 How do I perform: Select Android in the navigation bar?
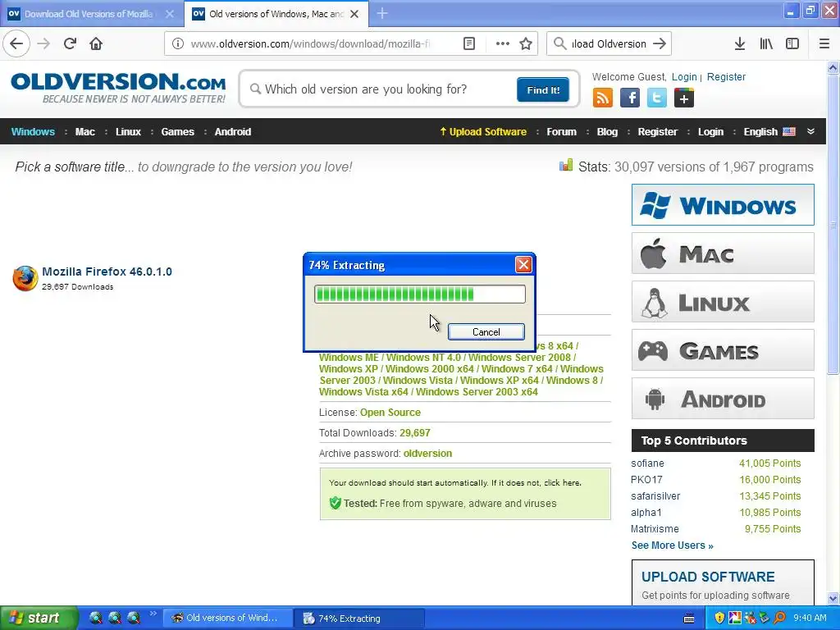coord(233,132)
